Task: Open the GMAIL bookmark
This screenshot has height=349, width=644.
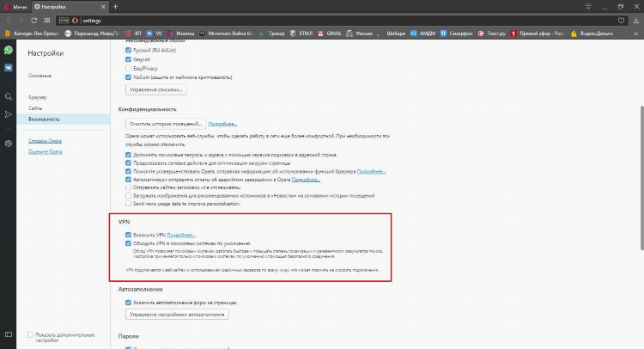Action: tap(330, 34)
